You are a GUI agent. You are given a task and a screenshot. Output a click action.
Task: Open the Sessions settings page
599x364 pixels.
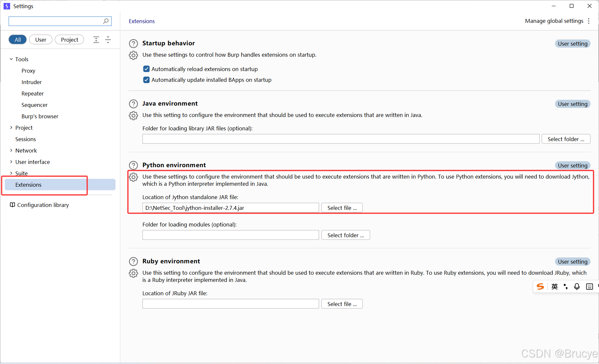point(25,139)
